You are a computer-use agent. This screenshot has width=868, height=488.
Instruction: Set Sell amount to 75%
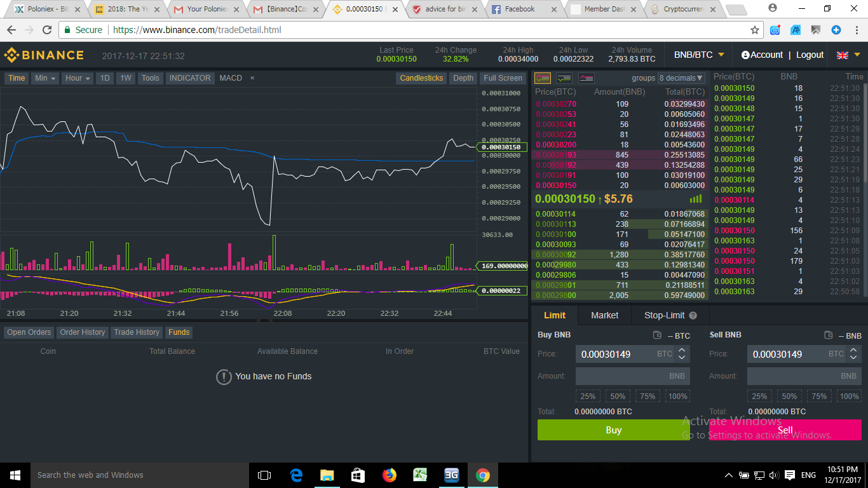pos(819,396)
